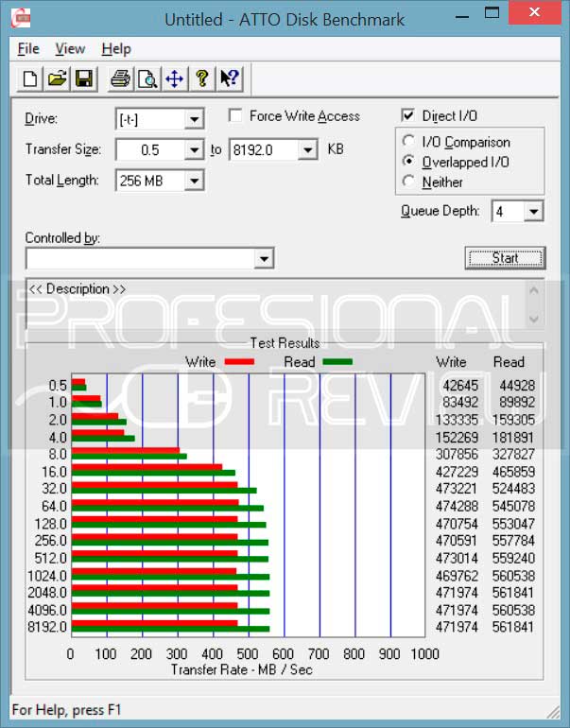The width and height of the screenshot is (570, 728).
Task: Open a saved benchmark file icon
Action: click(57, 78)
